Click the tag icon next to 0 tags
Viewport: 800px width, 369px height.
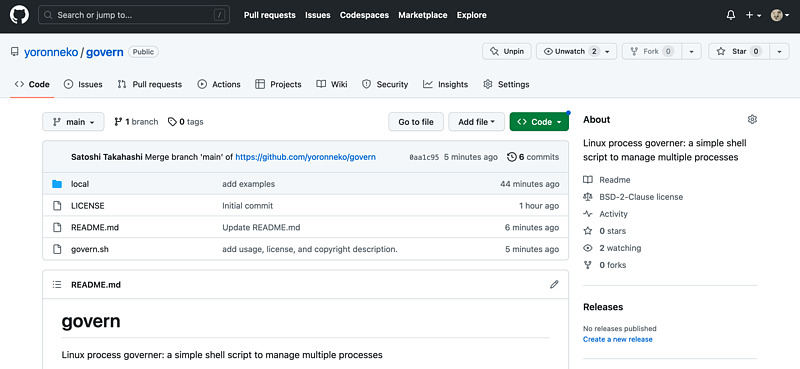click(172, 122)
